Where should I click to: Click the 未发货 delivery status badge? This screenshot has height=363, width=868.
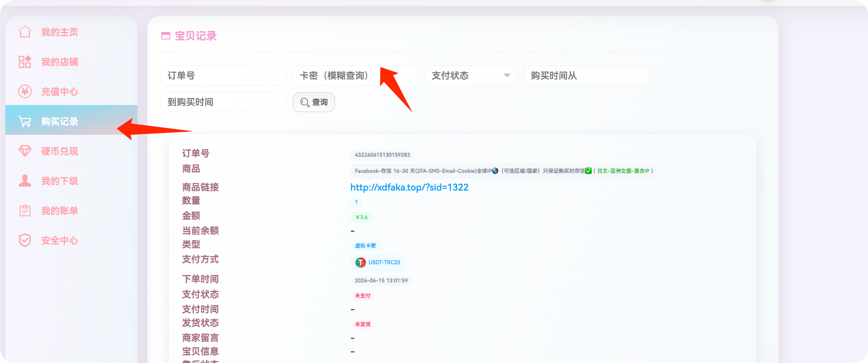[x=363, y=324]
